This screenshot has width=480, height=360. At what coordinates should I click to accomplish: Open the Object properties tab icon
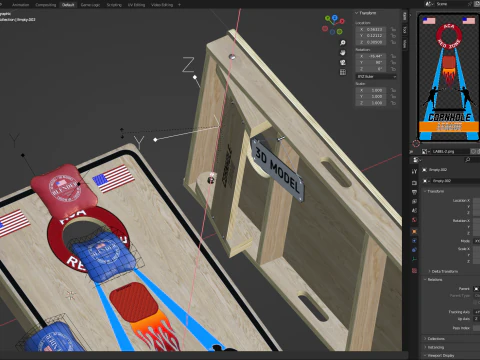point(414,231)
